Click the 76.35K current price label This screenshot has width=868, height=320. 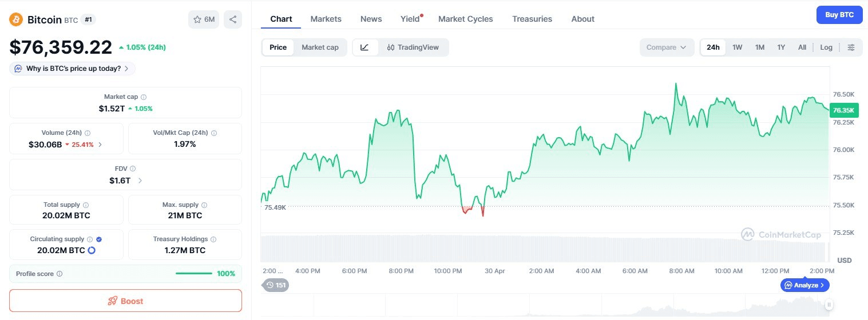[x=843, y=110]
